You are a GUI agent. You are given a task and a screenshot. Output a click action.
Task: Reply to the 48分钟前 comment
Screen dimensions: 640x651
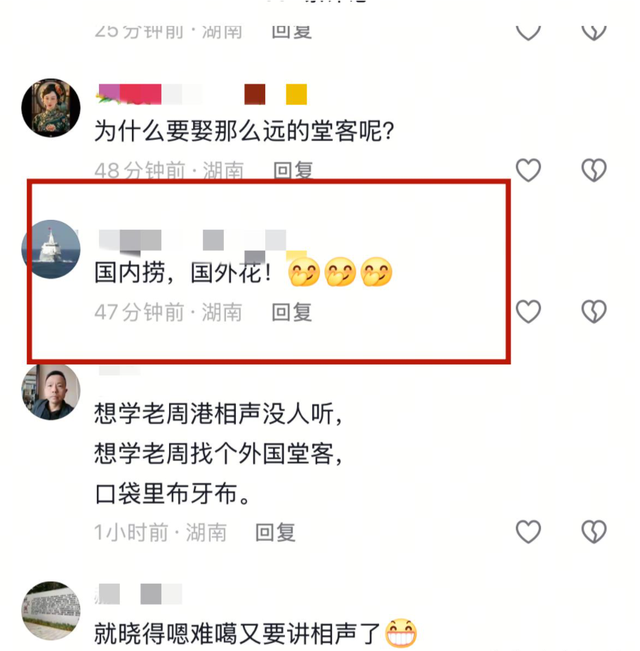coord(293,170)
